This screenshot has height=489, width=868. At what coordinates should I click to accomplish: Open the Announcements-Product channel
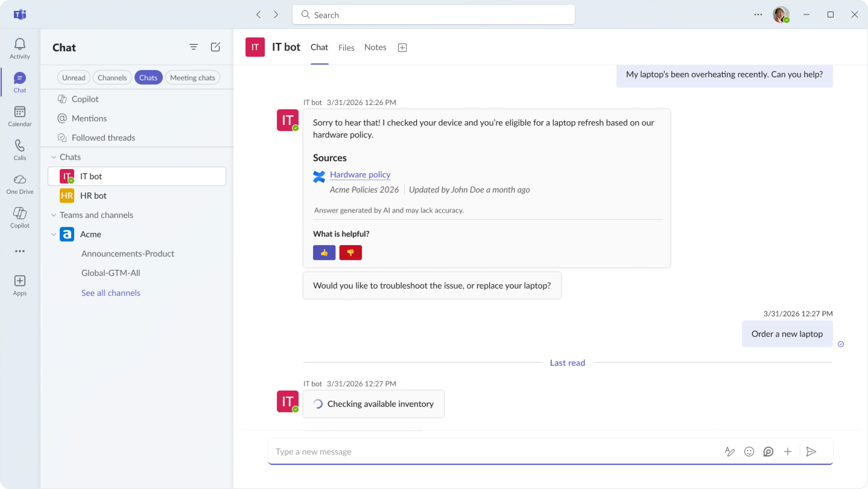tap(128, 254)
